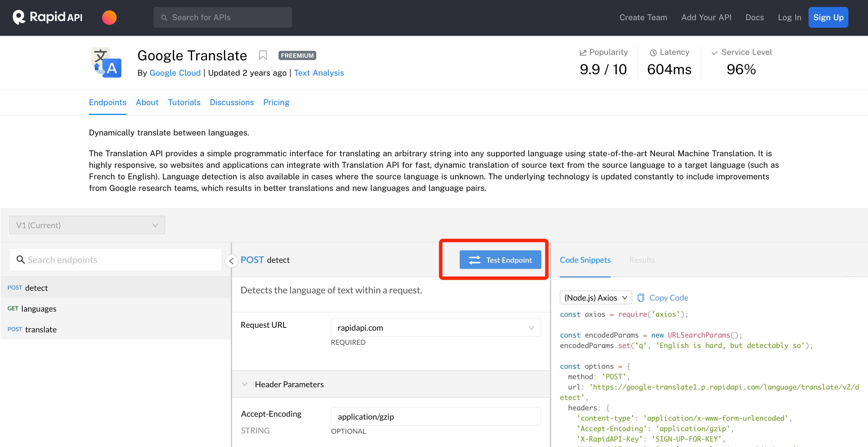
Task: Click the Test Endpoint button
Action: (x=500, y=260)
